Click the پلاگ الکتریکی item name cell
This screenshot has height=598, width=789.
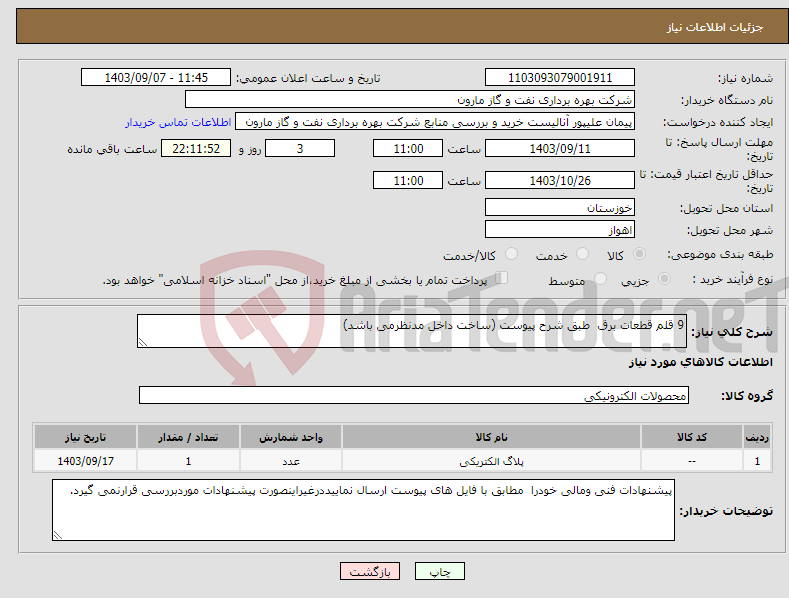click(x=491, y=461)
